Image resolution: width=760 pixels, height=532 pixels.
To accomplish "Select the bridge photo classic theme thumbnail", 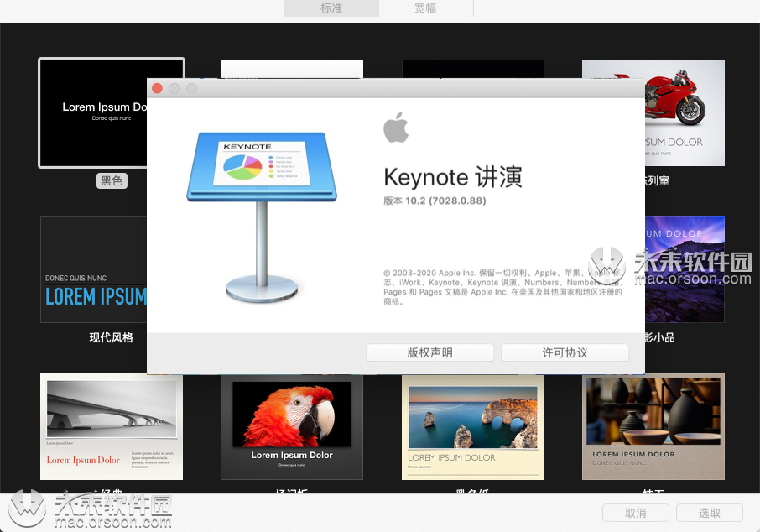I will 112,427.
